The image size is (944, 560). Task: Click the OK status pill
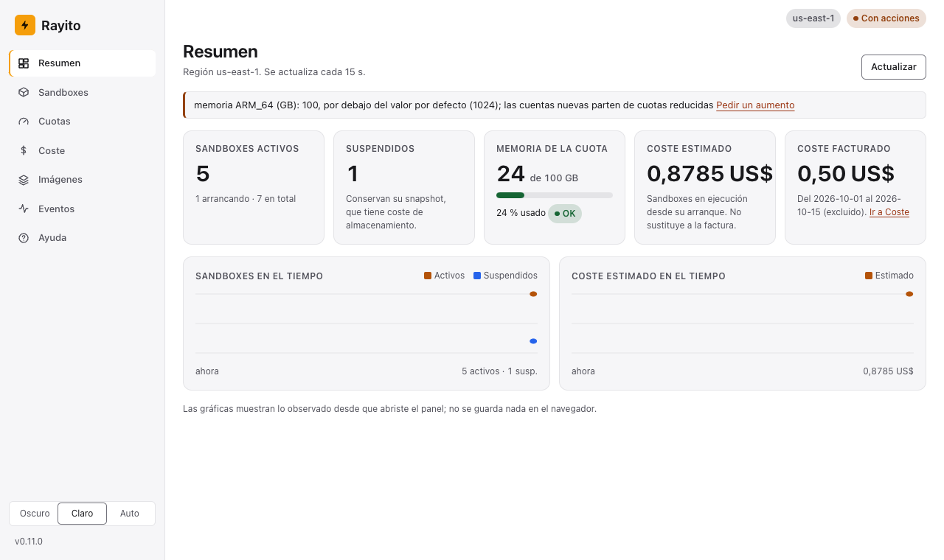click(565, 214)
